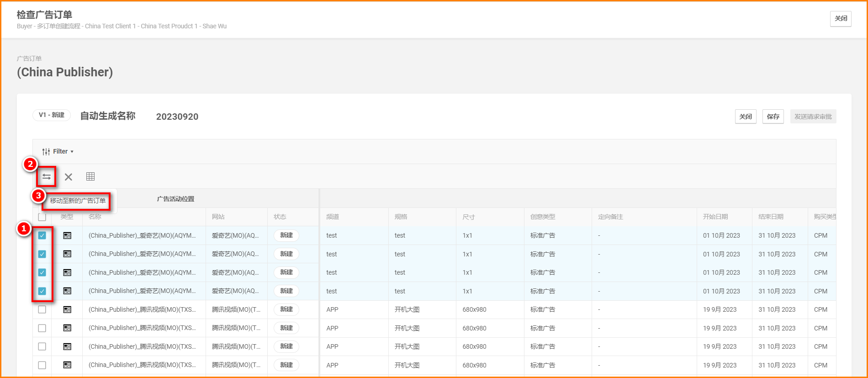Open the table grid columns icon

90,176
